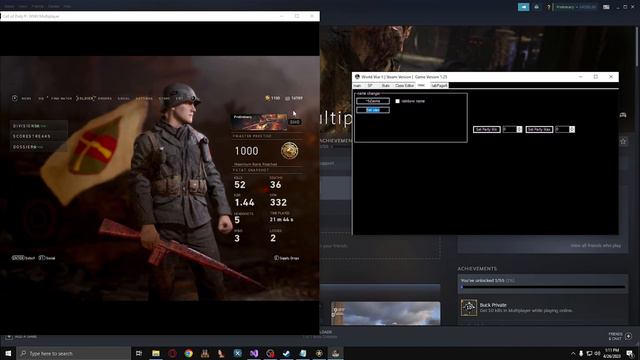Click the Steam announcements button top right

click(524, 7)
